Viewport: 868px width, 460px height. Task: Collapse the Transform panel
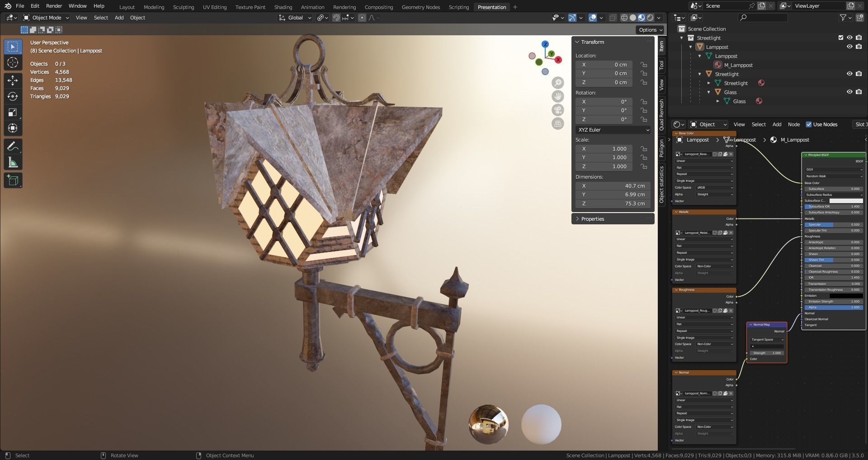pyautogui.click(x=592, y=42)
